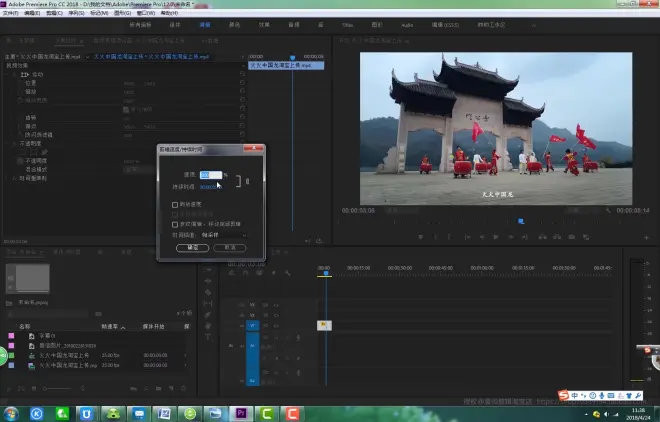Create a free-draw pen mask under Opacity
The height and width of the screenshot is (422, 660).
(x=44, y=152)
